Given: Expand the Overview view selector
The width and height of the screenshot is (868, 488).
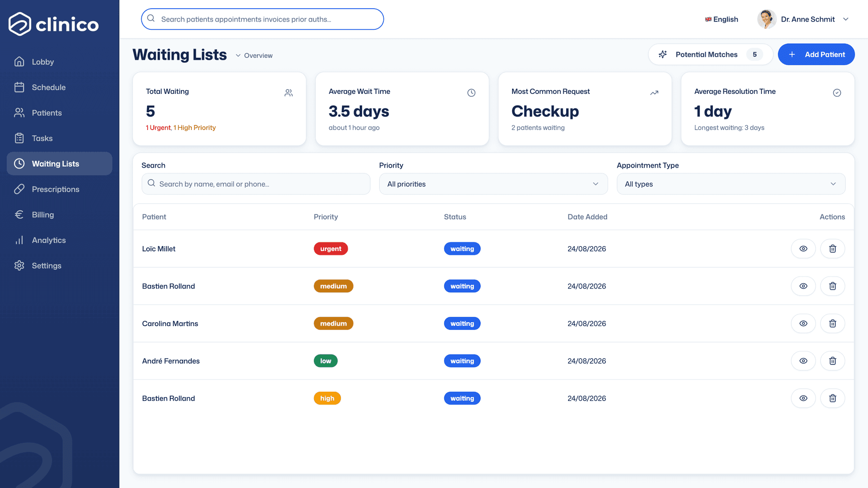Looking at the screenshot, I should click(254, 55).
